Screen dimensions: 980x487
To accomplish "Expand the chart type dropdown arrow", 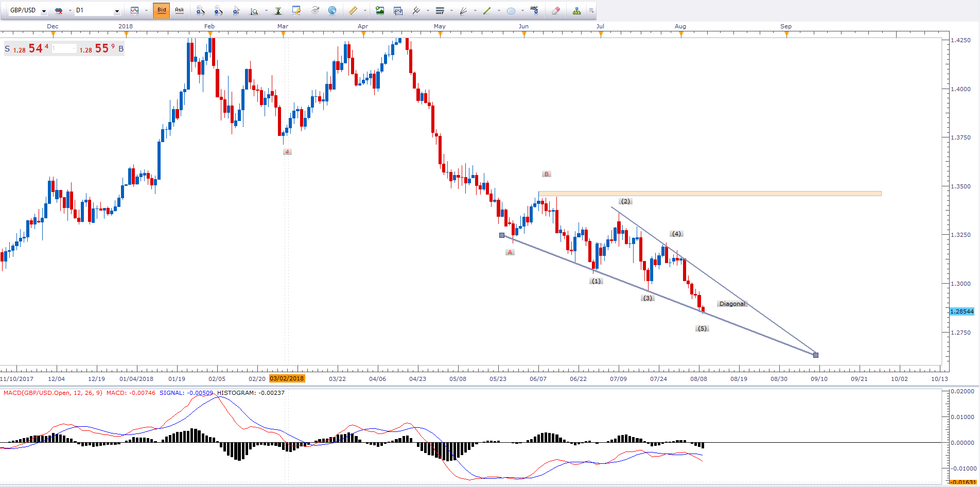I will coord(146,10).
